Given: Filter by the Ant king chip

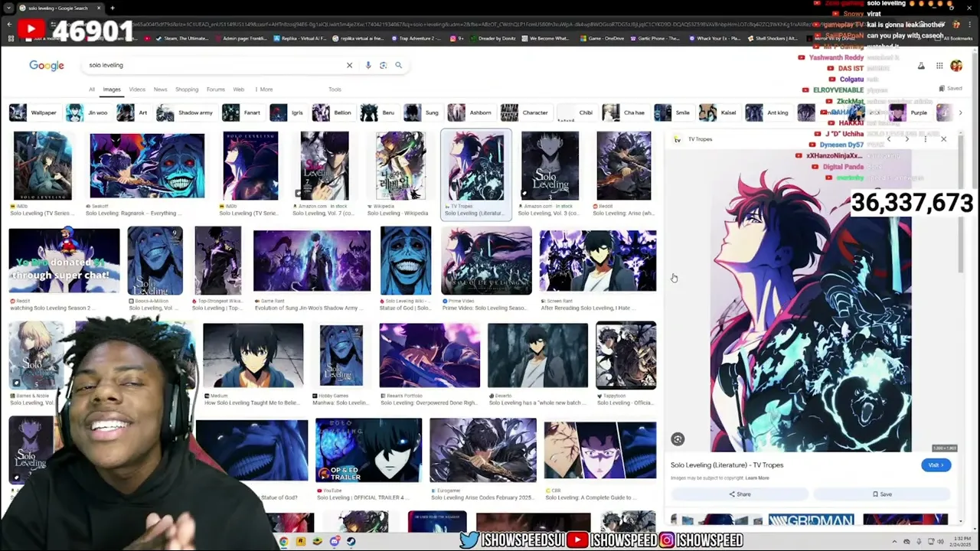Looking at the screenshot, I should [x=768, y=112].
